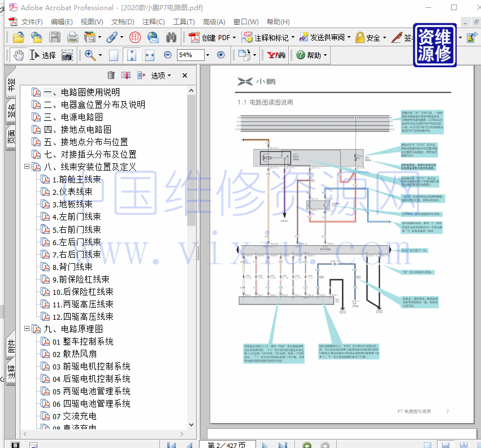Viewport: 481px width, 448px height.
Task: Open the 注释(C) menu
Action: click(x=153, y=22)
